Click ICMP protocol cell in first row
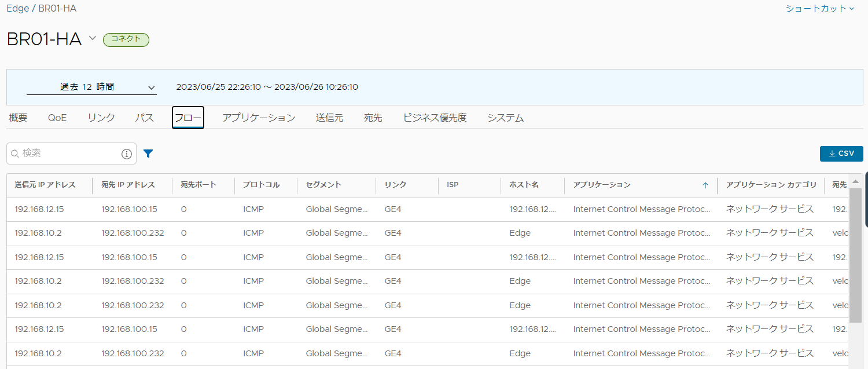Viewport: 868px width, 369px height. coord(253,209)
